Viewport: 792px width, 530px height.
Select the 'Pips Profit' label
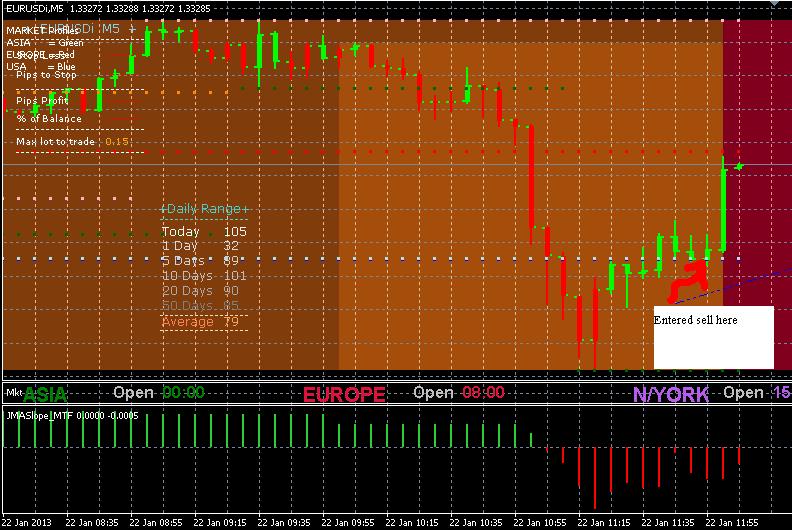pos(42,101)
